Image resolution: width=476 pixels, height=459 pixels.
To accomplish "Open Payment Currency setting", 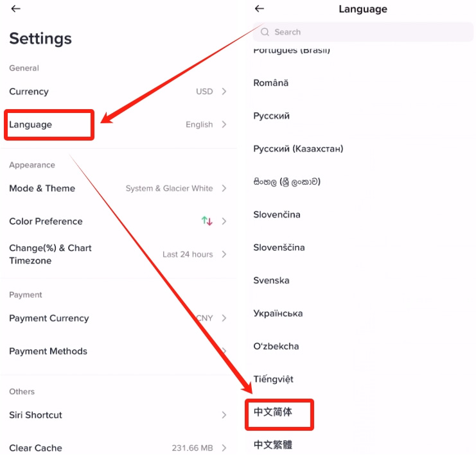I will (49, 318).
